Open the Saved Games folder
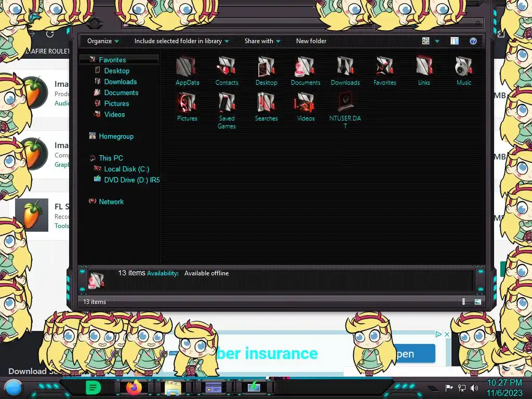 point(227,111)
